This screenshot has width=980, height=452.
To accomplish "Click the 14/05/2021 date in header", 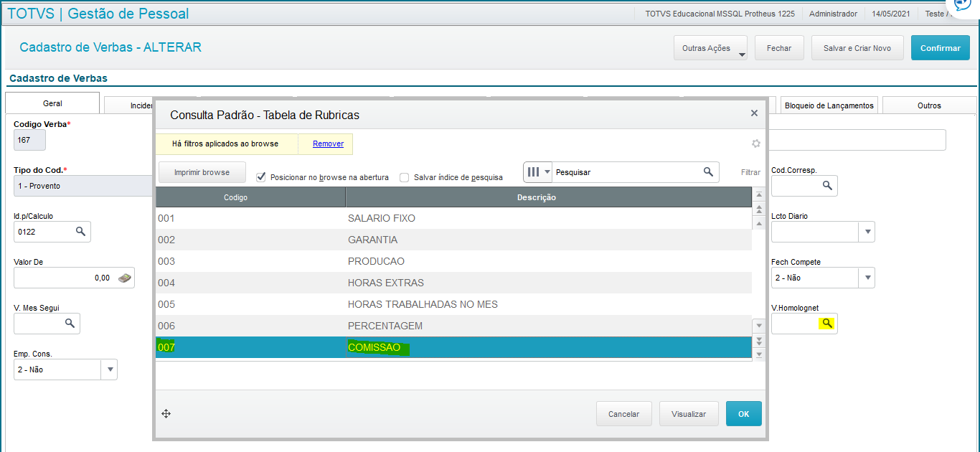I will (892, 14).
